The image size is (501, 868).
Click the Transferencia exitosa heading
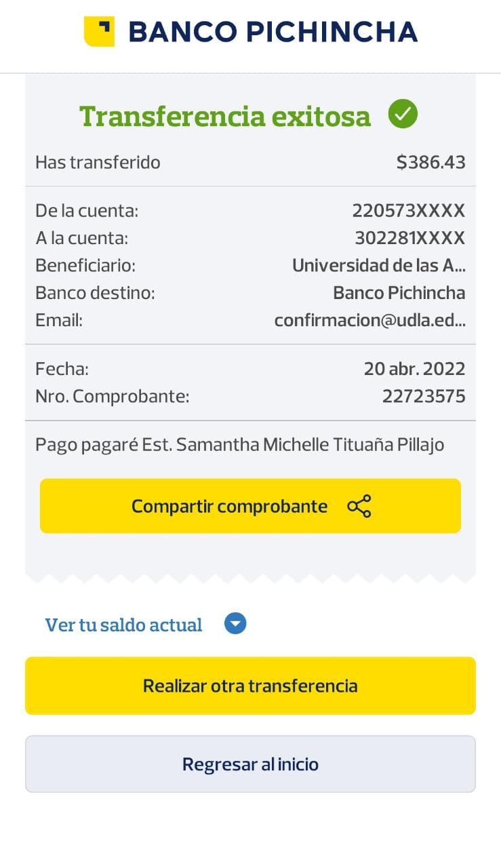pos(225,116)
